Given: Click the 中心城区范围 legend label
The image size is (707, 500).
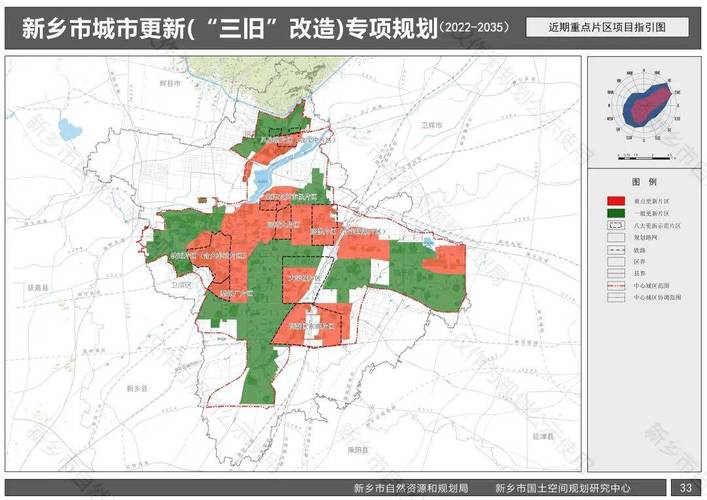Looking at the screenshot, I should point(652,285).
